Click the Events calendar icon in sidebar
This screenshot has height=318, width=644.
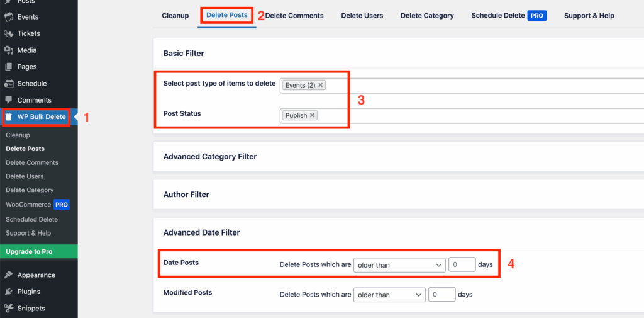(9, 17)
